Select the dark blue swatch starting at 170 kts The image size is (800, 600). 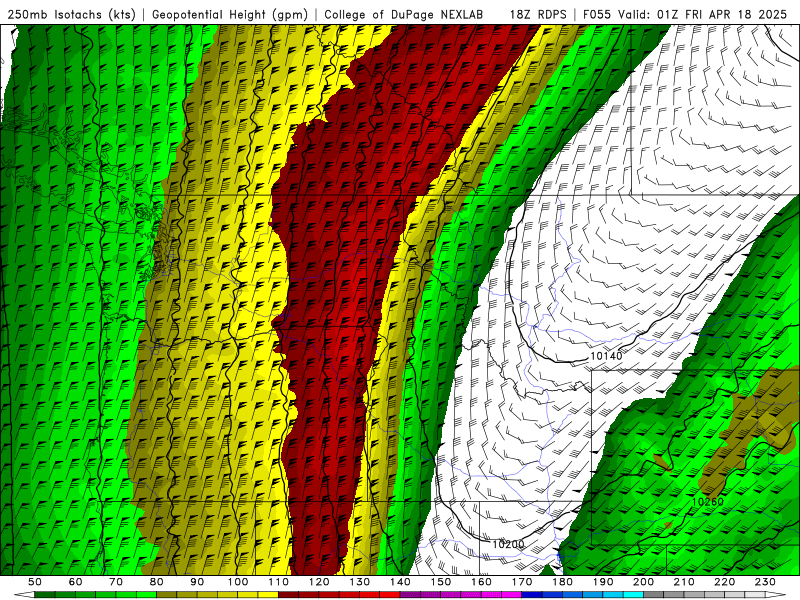click(532, 594)
